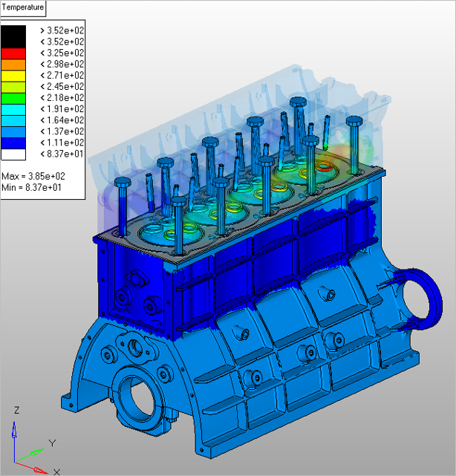Click the Temperature legend title

click(x=24, y=9)
